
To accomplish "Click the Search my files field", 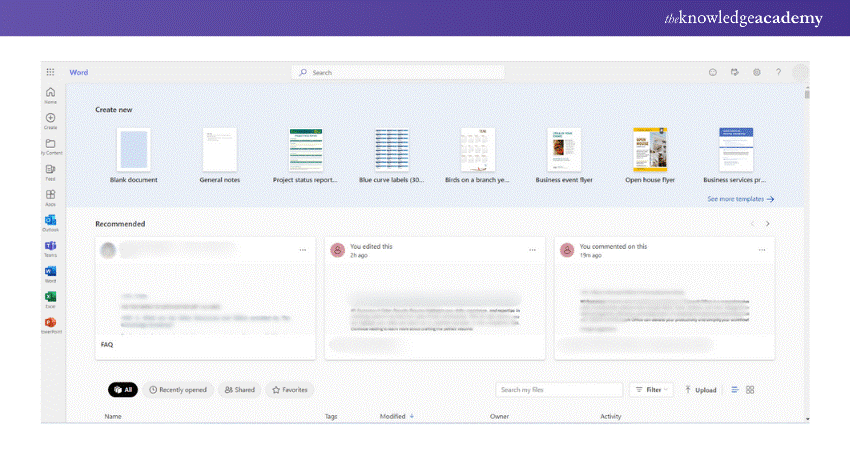I will point(558,389).
